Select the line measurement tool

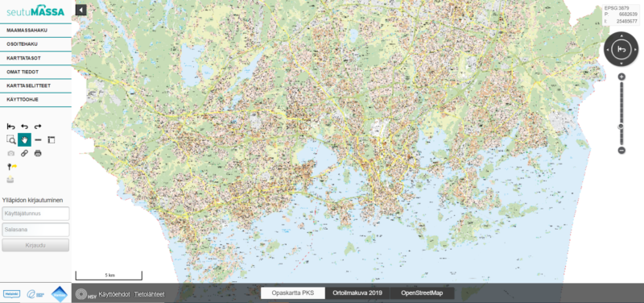click(38, 140)
